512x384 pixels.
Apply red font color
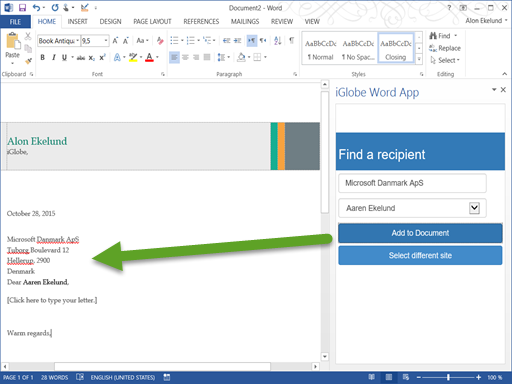pyautogui.click(x=149, y=57)
